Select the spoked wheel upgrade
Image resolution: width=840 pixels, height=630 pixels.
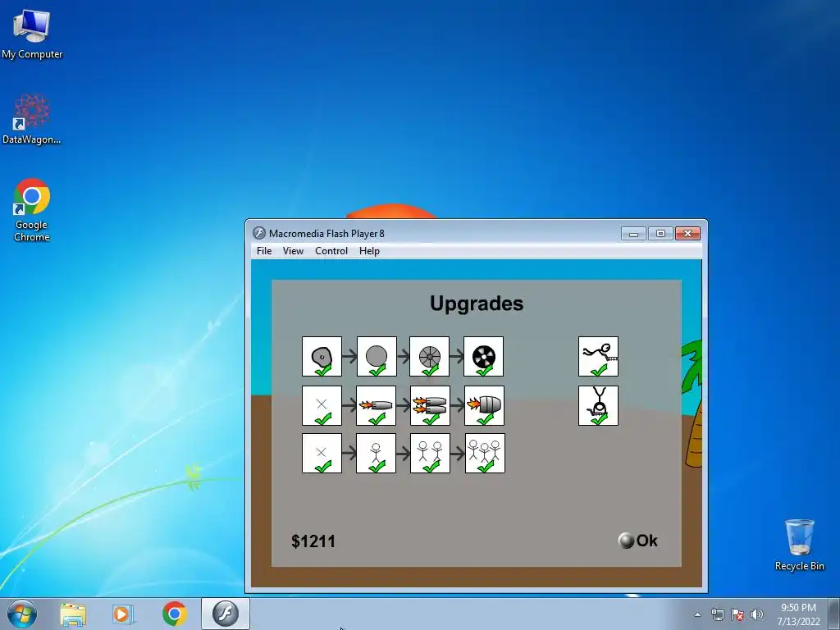coord(430,357)
